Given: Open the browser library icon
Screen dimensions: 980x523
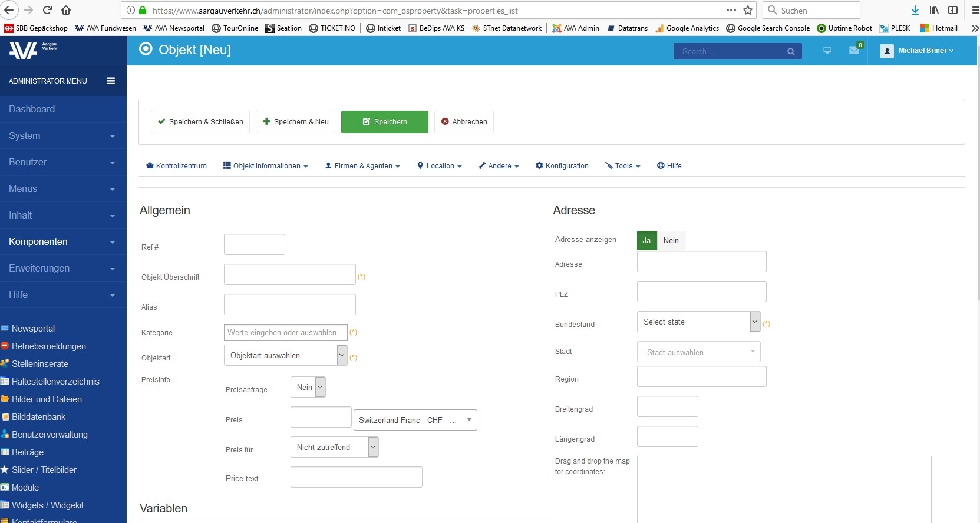Looking at the screenshot, I should 934,10.
